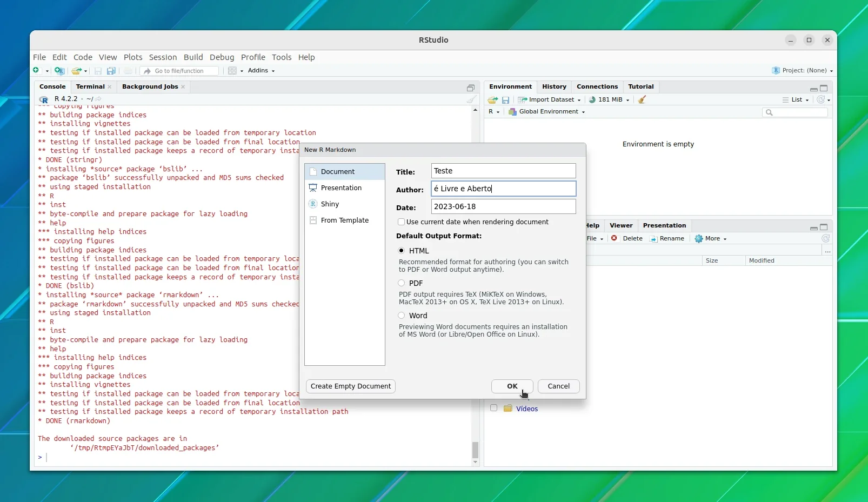Expand the Import Dataset dropdown

coord(579,100)
